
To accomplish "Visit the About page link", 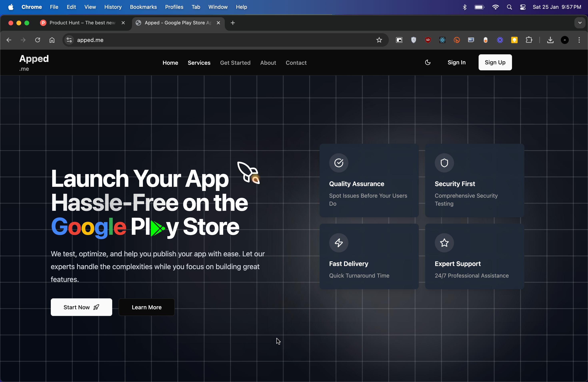I will coord(268,63).
